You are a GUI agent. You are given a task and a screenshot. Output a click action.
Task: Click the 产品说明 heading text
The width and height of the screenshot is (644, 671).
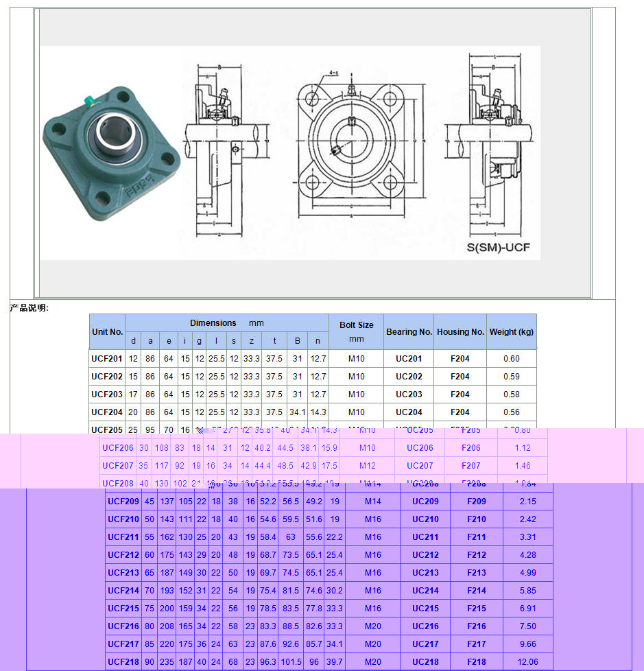point(29,307)
